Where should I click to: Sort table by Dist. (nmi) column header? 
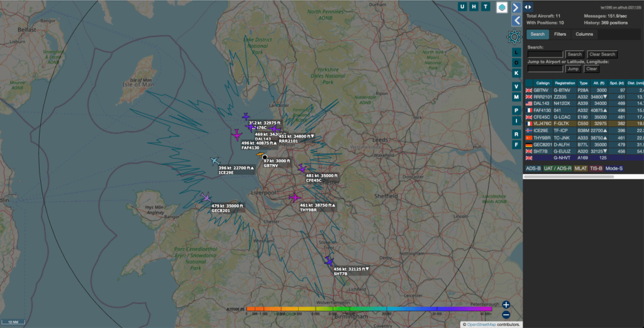coord(635,83)
